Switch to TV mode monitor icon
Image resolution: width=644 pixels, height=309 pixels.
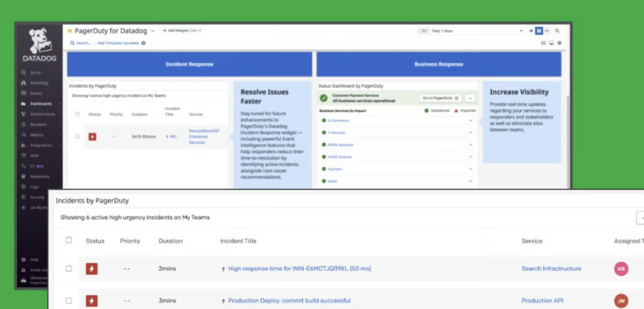[x=551, y=43]
